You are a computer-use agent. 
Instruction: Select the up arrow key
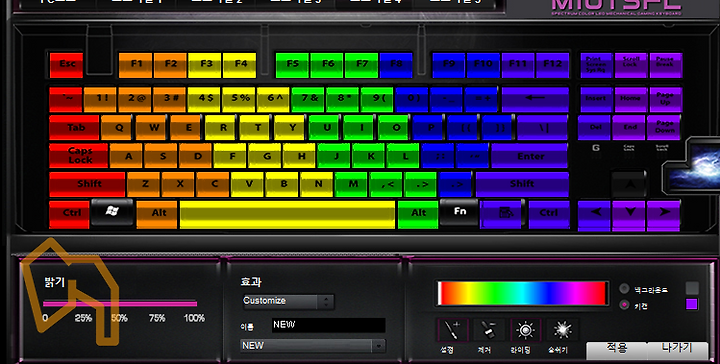pos(629,184)
